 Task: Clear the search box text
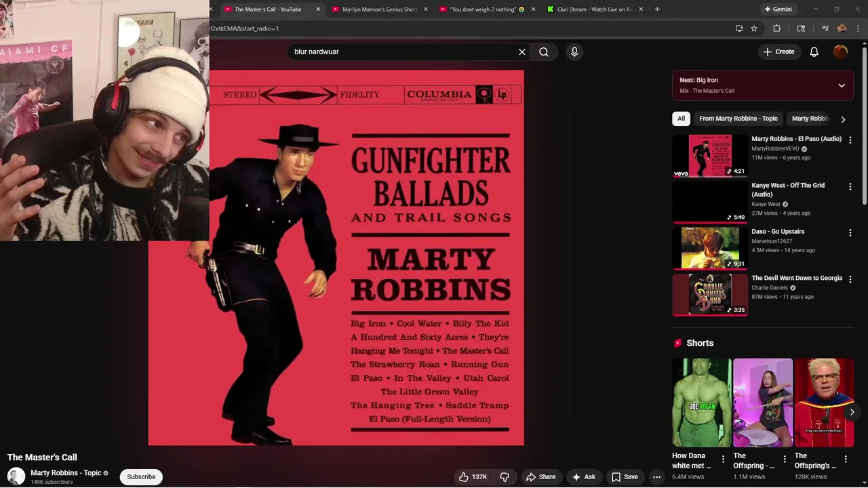click(x=522, y=52)
